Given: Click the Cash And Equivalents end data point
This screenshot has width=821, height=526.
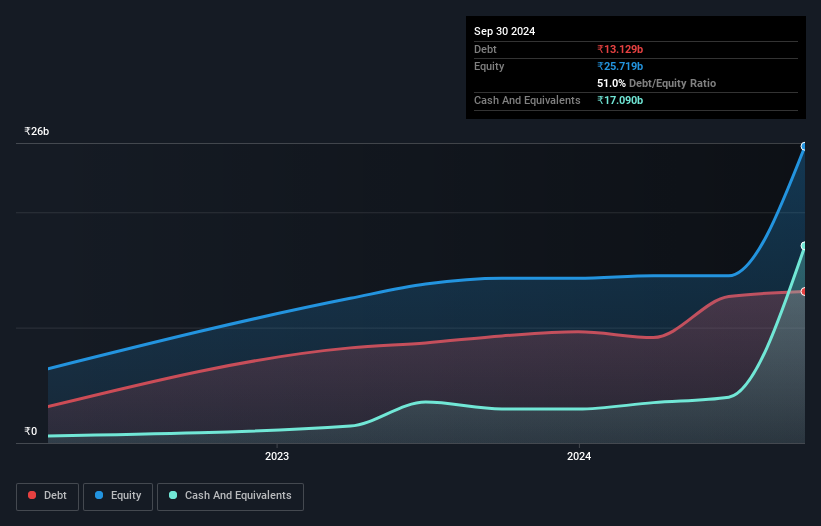Looking at the screenshot, I should [x=805, y=246].
